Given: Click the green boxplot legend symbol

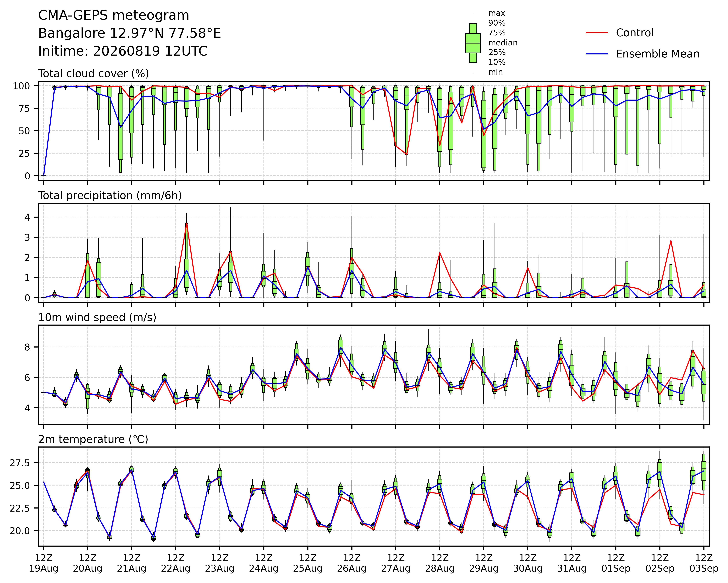Looking at the screenshot, I should point(473,43).
